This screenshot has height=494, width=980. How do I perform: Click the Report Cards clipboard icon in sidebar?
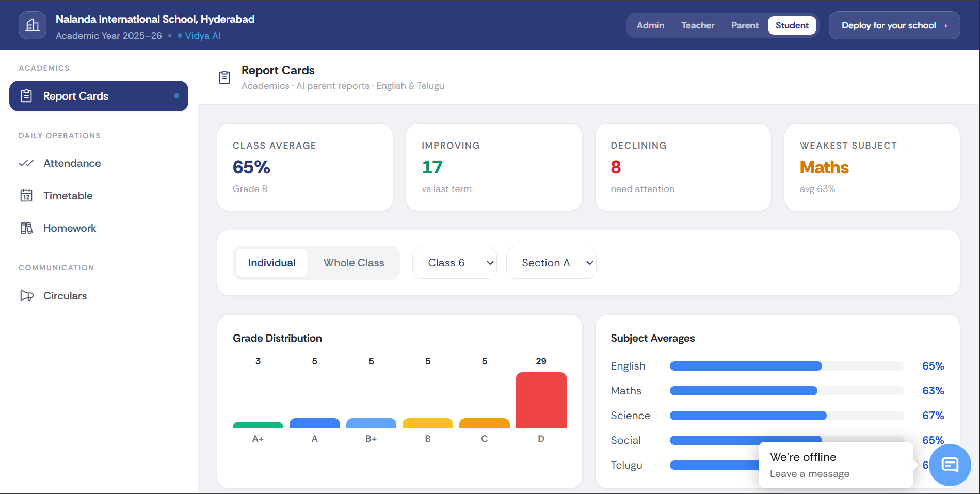click(26, 96)
